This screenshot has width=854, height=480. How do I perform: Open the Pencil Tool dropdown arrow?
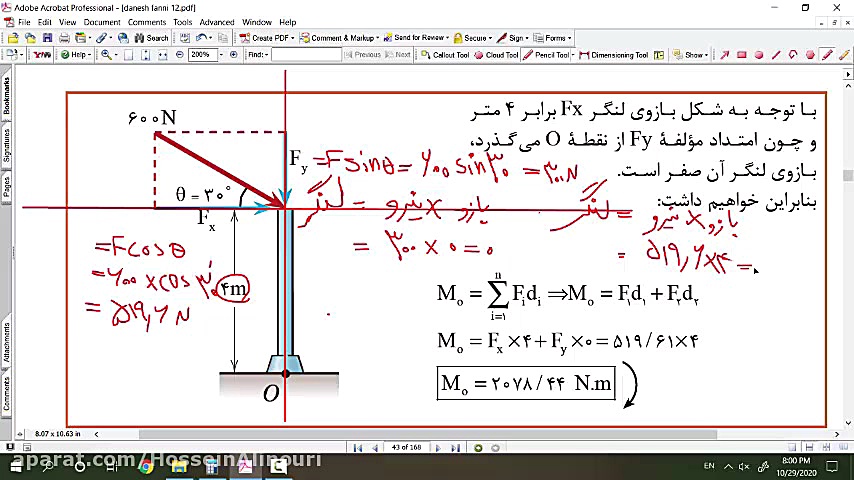(573, 55)
